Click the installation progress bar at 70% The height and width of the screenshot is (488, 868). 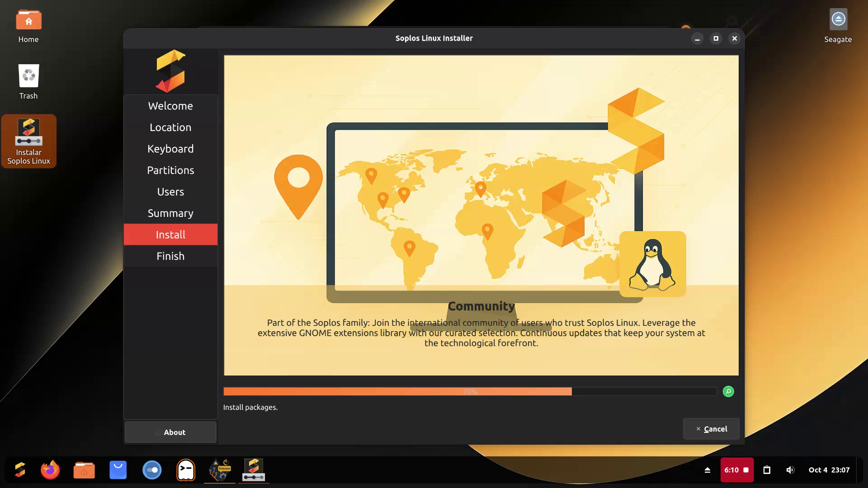470,391
